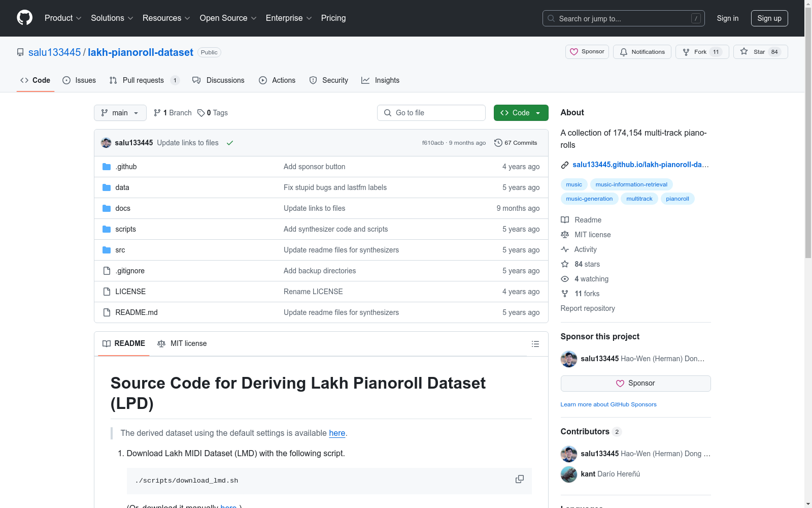The width and height of the screenshot is (812, 508).
Task: Select the MIT license tab in README panel
Action: pyautogui.click(x=182, y=344)
